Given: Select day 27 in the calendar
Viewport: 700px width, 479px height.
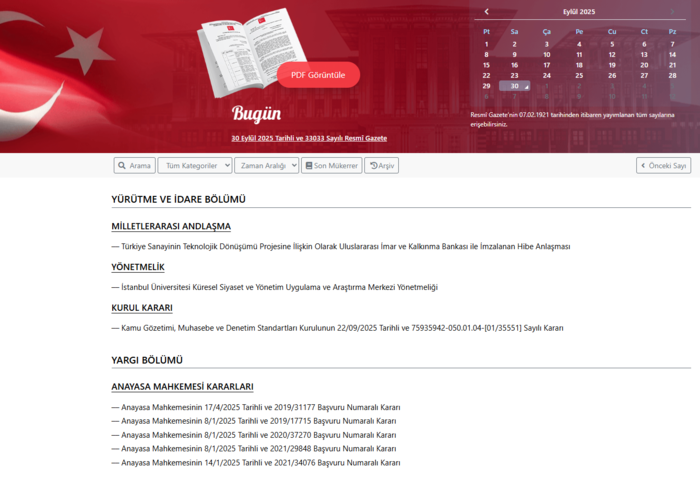Looking at the screenshot, I should tap(644, 75).
